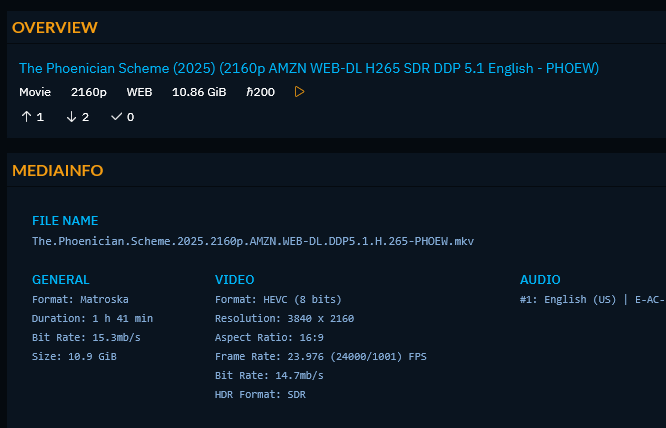Click the VIDEO column heading
The image size is (666, 428).
234,280
